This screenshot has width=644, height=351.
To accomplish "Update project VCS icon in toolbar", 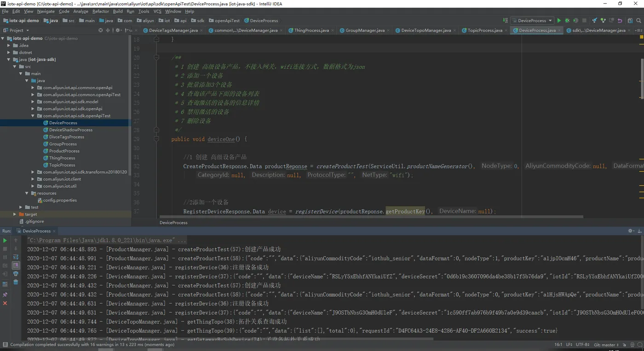I will [x=595, y=21].
